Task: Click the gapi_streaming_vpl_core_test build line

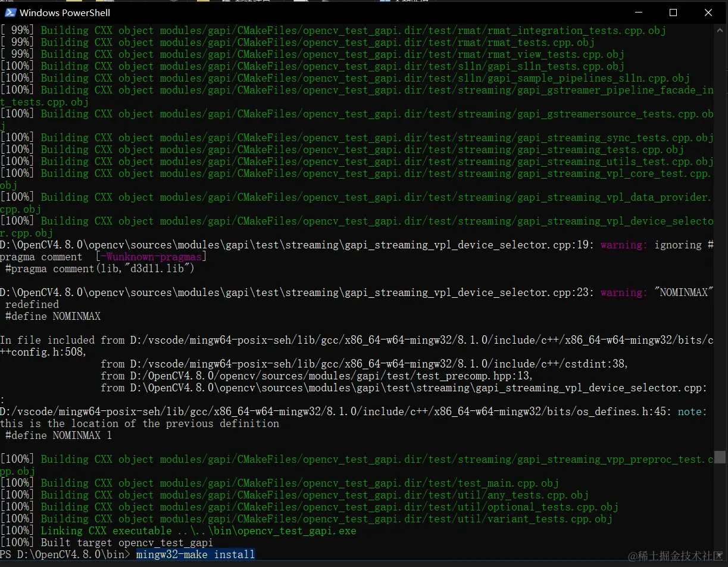Action: [357, 179]
